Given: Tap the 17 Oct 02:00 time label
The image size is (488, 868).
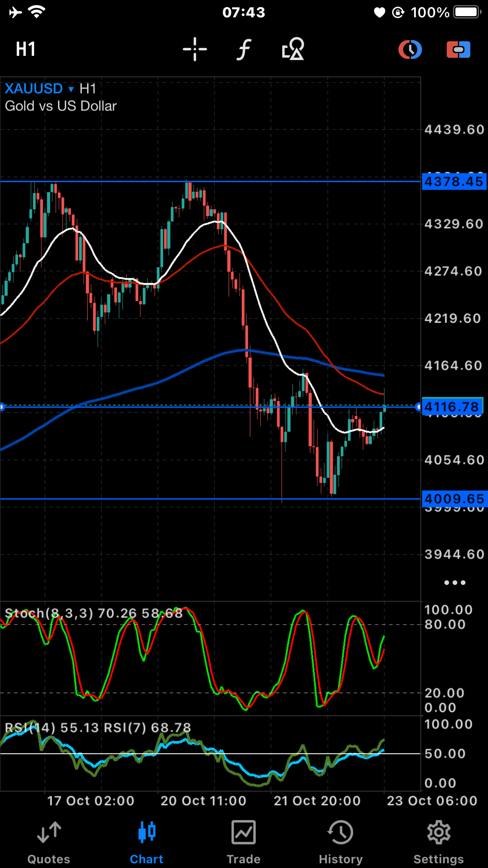Looking at the screenshot, I should pyautogui.click(x=91, y=801).
